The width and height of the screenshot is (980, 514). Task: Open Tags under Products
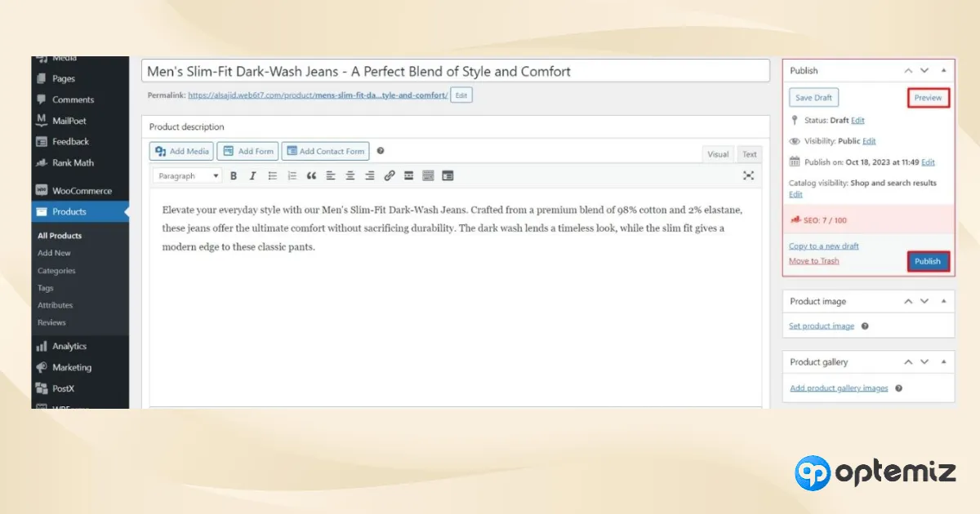46,288
